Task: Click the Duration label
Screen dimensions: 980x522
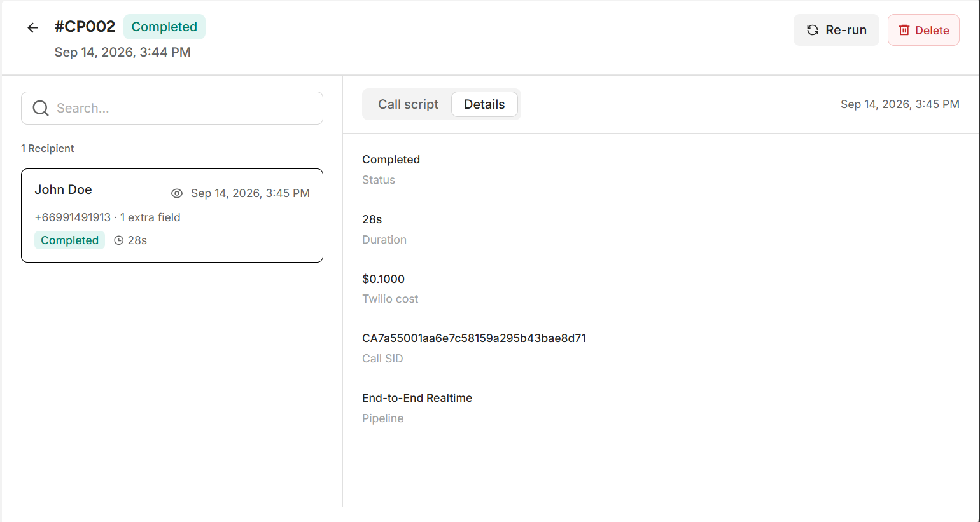Action: (384, 240)
